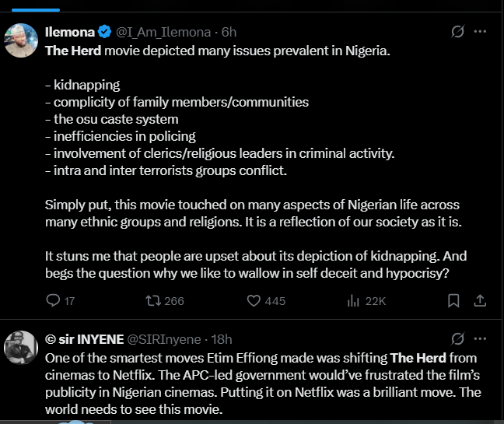504x424 pixels.
Task: Open the More menu on Ilemona's post
Action: [x=480, y=32]
